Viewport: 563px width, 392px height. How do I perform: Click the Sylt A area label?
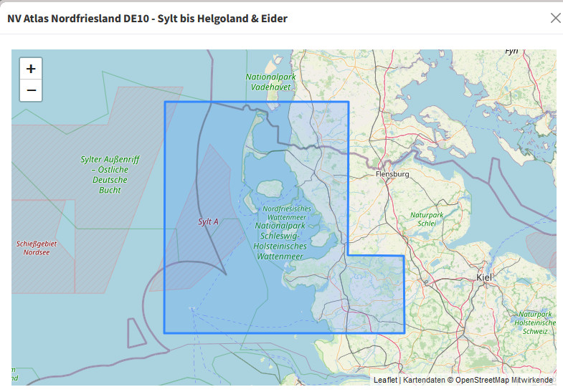point(208,222)
